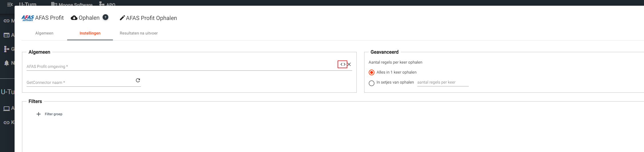Screen dimensions: 644x152
Task: Click the AFAS Software logo
Action: coord(28,18)
